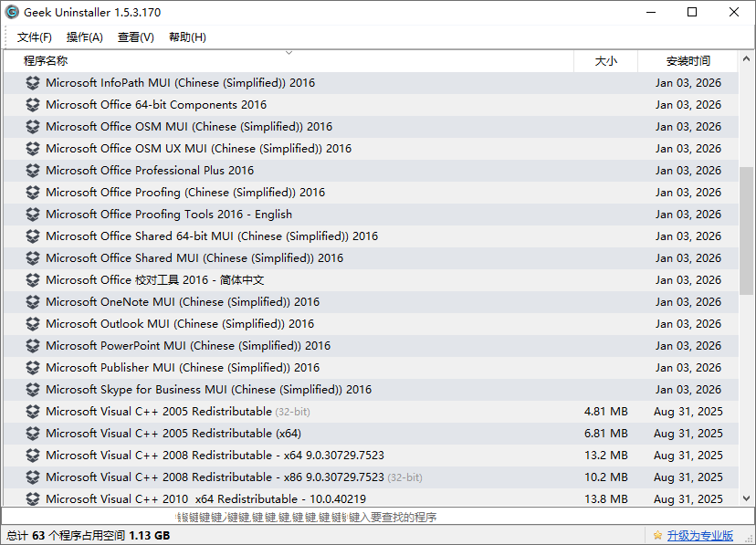Click the Microsoft Skype for Business MUI icon

click(30, 389)
